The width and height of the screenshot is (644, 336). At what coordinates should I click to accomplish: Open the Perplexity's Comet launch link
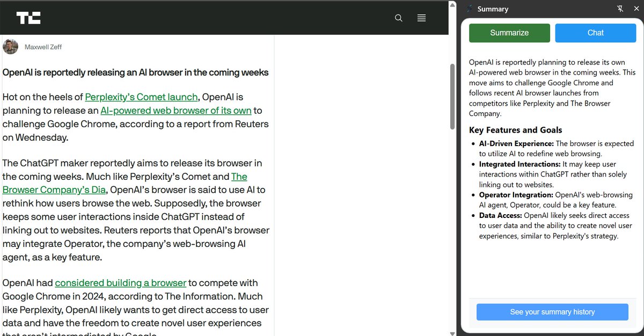click(141, 97)
